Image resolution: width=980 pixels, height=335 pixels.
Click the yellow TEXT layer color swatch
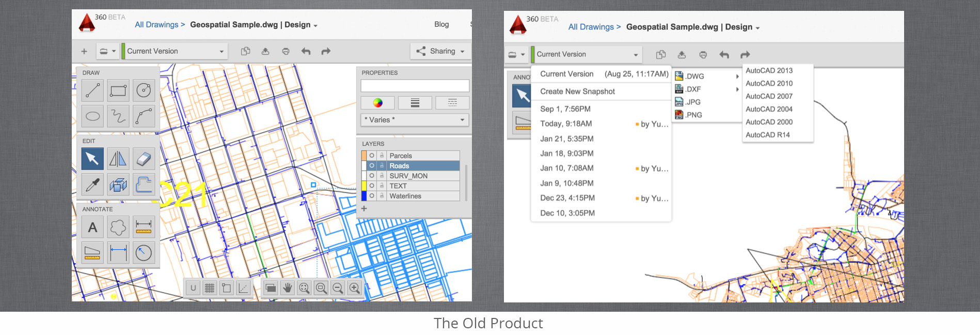point(363,186)
